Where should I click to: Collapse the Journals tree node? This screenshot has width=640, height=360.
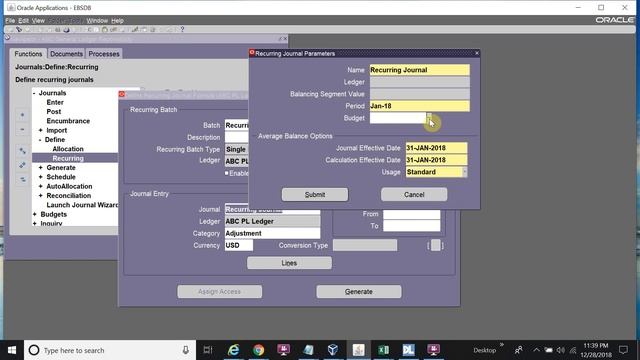click(34, 93)
